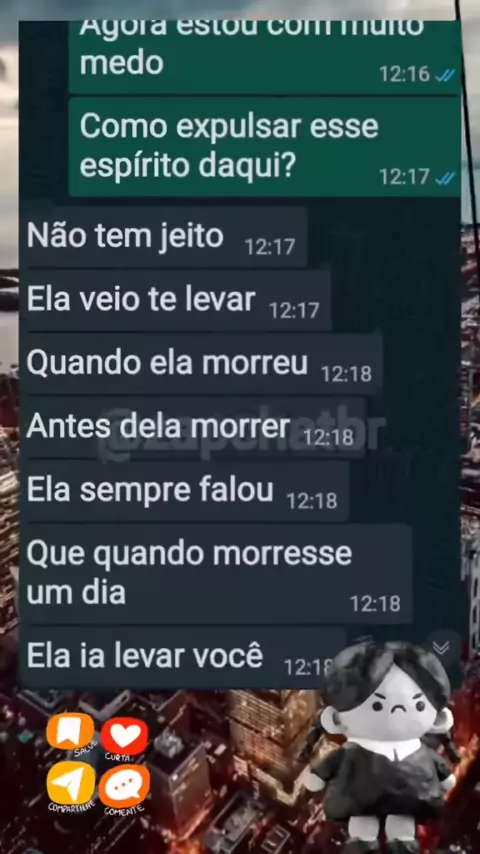Tap the Comente speech bubble icon

pyautogui.click(x=124, y=786)
